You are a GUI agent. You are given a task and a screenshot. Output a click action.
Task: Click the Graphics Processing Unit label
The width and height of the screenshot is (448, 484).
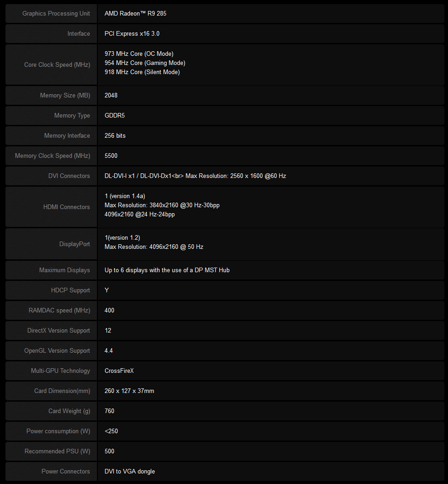point(56,14)
